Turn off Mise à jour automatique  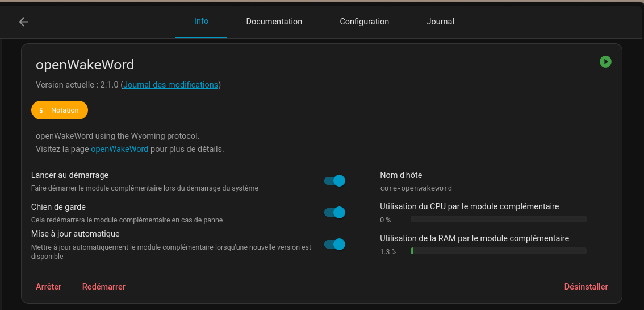pyautogui.click(x=334, y=244)
